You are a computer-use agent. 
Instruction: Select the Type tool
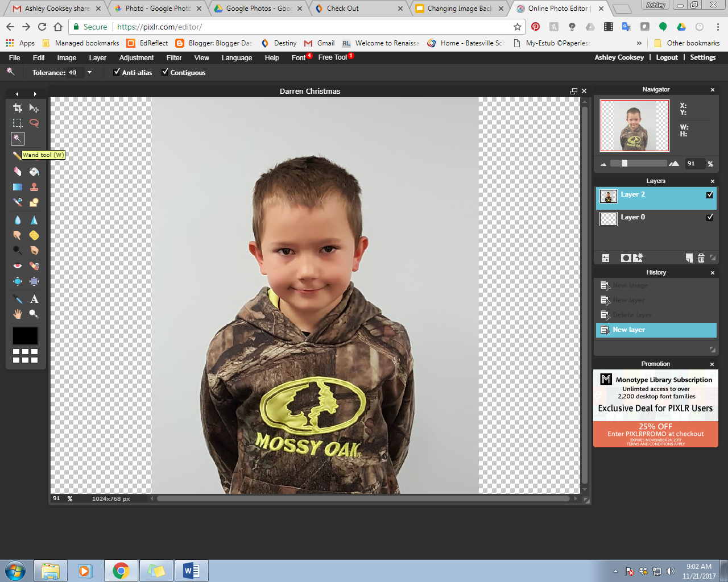[34, 299]
